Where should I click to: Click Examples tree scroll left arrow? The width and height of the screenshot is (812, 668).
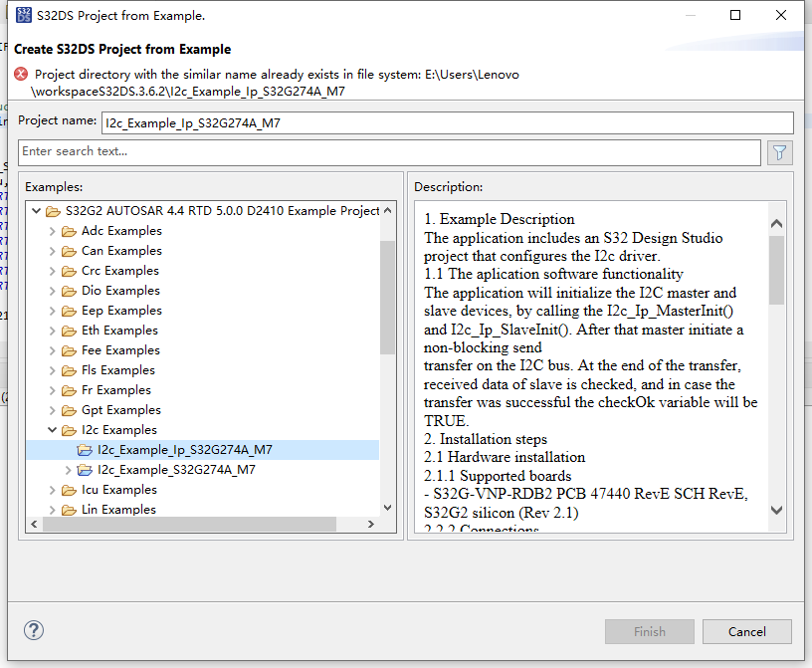(34, 525)
